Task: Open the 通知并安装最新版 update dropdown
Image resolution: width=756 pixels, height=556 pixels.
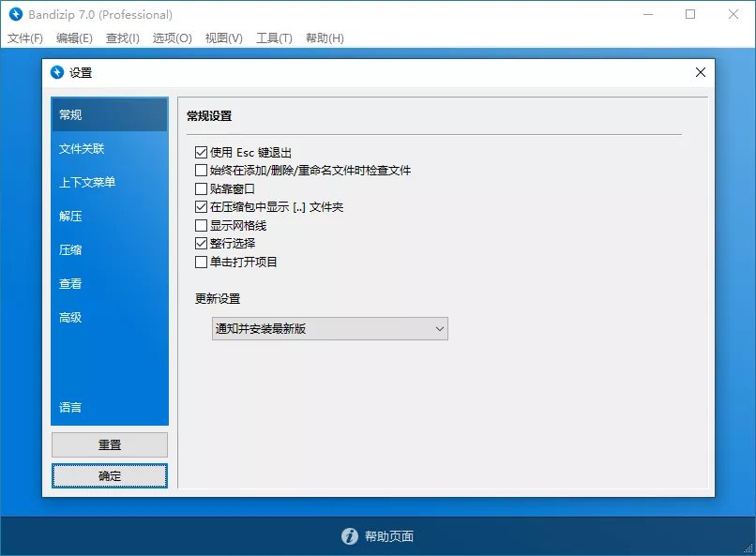Action: (439, 328)
